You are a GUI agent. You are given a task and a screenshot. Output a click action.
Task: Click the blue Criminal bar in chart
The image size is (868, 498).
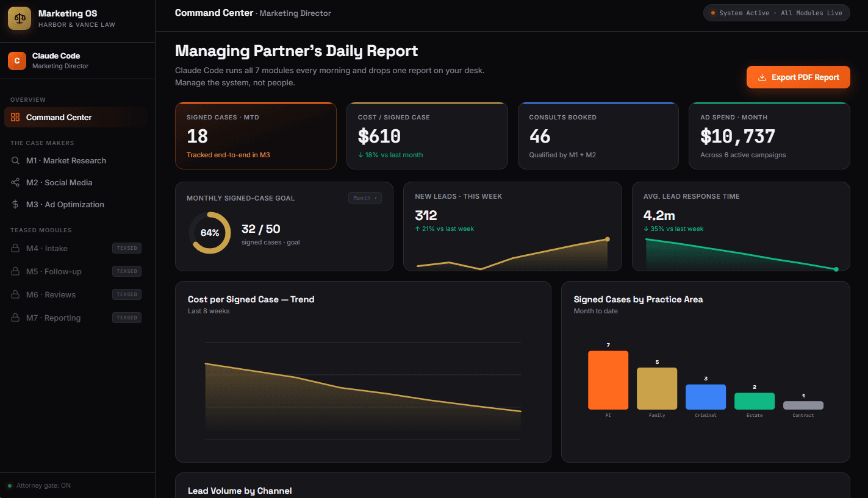point(706,397)
